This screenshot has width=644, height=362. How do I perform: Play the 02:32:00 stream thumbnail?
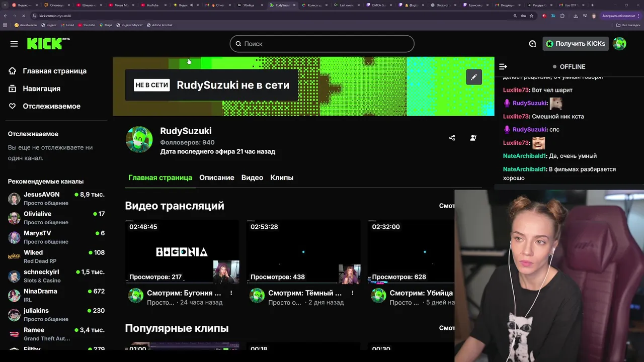411,252
